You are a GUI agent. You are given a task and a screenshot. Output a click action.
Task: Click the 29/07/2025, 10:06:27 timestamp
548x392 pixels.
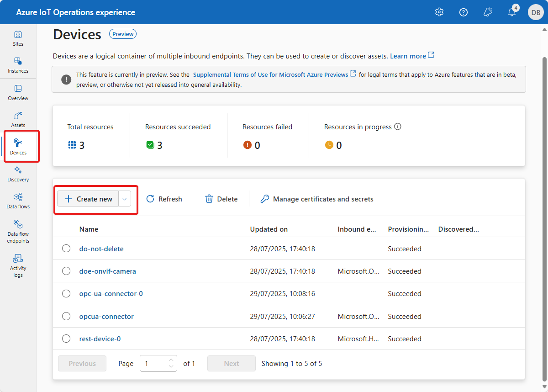pos(282,316)
